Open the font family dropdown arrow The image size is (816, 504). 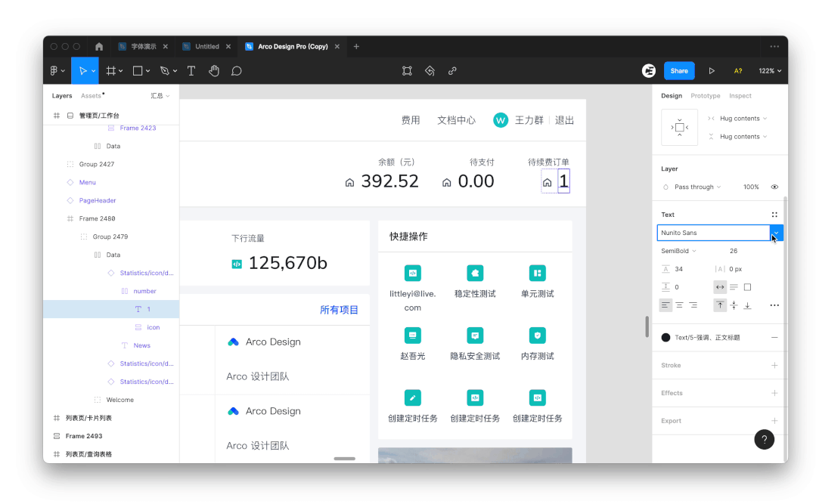tap(776, 233)
